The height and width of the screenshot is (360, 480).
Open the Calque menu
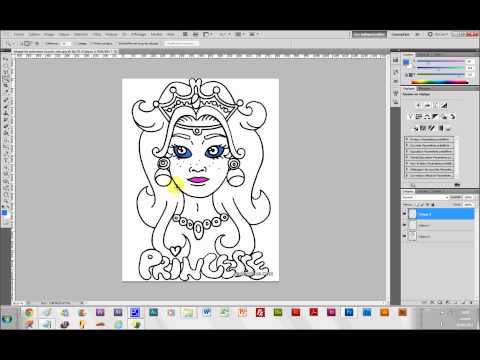[64, 34]
